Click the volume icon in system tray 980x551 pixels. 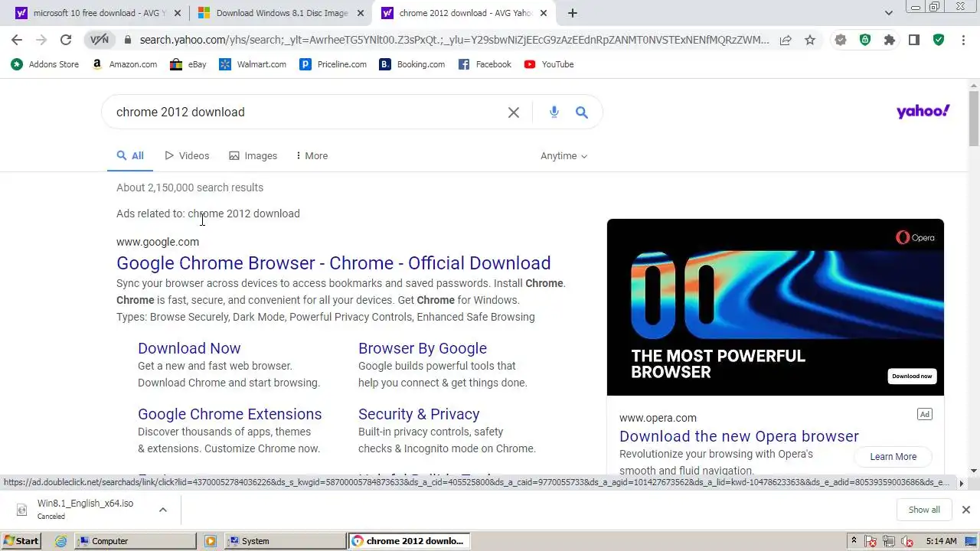tap(908, 541)
